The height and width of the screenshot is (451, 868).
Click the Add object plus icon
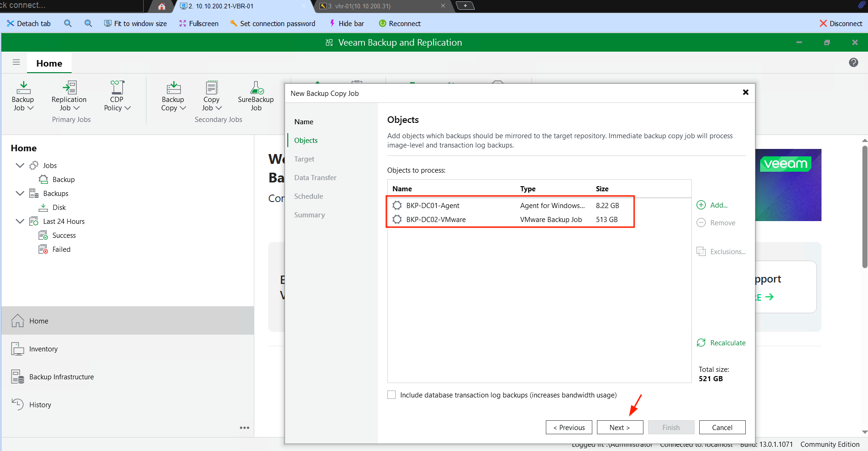tap(701, 205)
